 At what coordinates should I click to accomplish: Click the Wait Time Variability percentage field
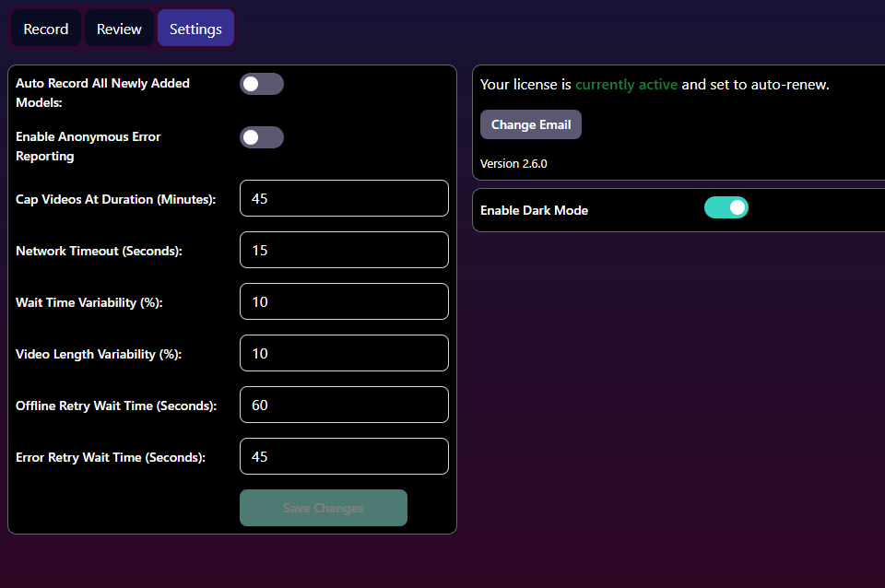click(344, 301)
